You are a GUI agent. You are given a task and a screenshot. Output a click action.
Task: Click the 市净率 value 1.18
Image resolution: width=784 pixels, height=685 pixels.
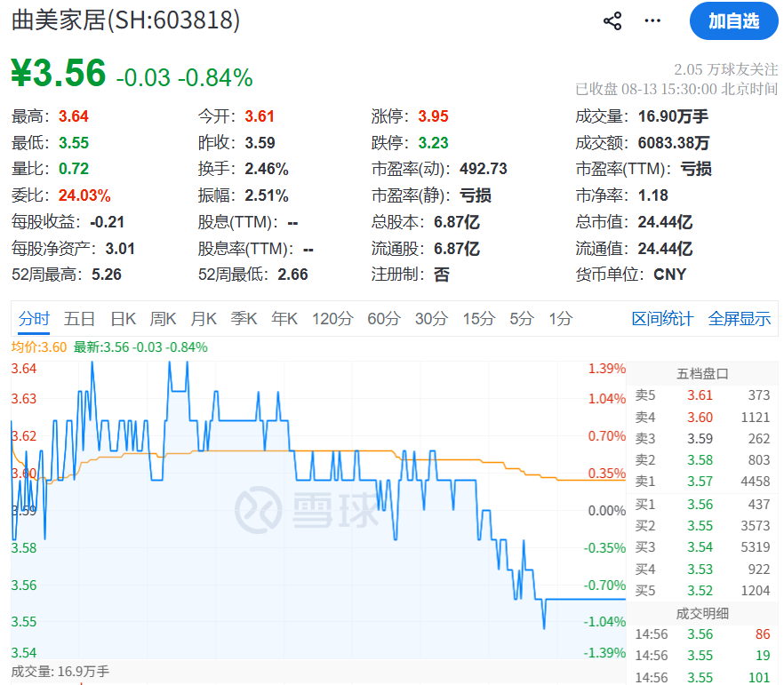(653, 195)
